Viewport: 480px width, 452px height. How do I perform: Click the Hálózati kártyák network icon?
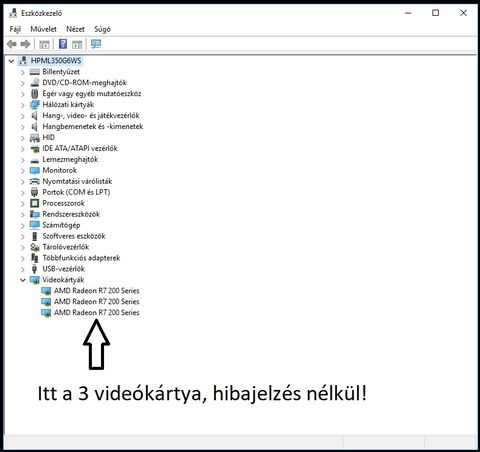click(35, 105)
